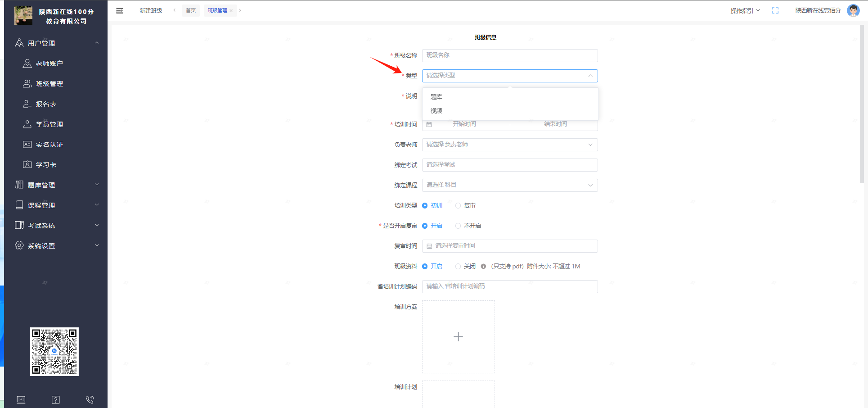Click the 学习卡 card icon
This screenshot has height=408, width=868.
tap(27, 165)
